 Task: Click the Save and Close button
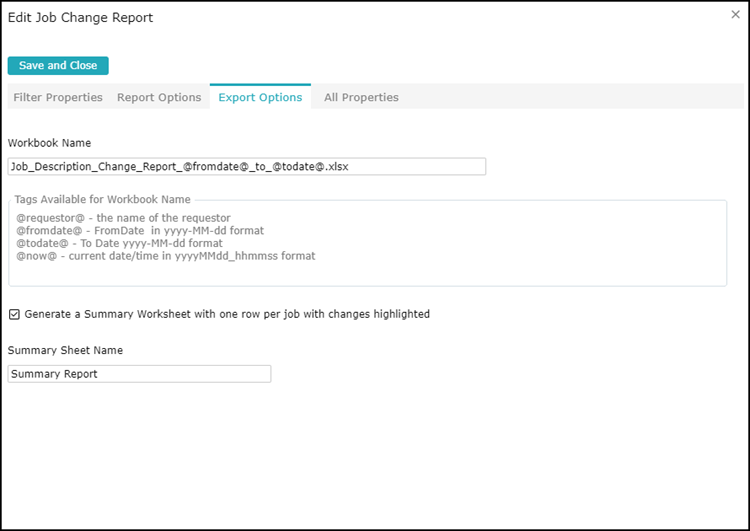pos(58,66)
